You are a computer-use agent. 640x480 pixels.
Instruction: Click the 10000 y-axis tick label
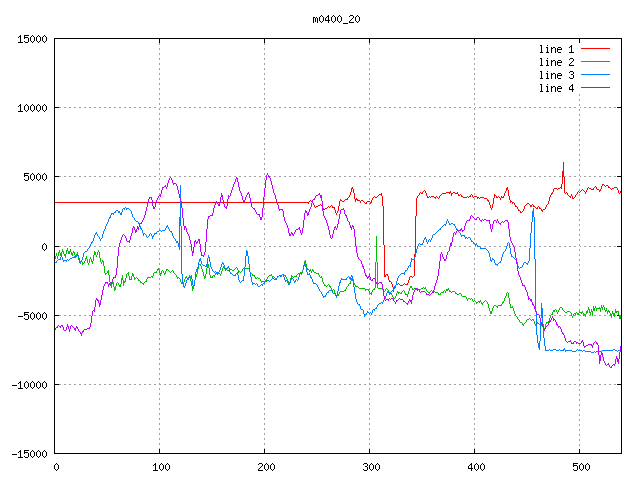tap(31, 108)
